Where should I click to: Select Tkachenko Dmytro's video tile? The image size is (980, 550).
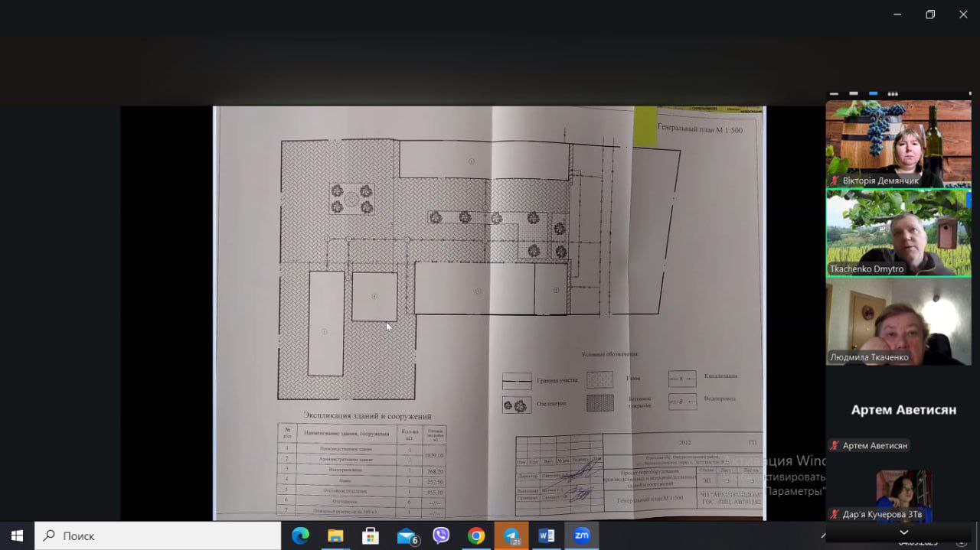click(x=898, y=232)
